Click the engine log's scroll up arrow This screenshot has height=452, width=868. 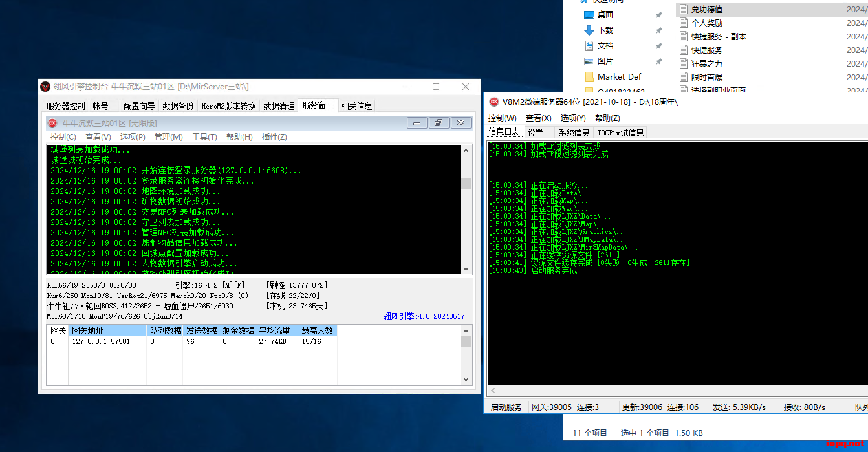[x=466, y=151]
